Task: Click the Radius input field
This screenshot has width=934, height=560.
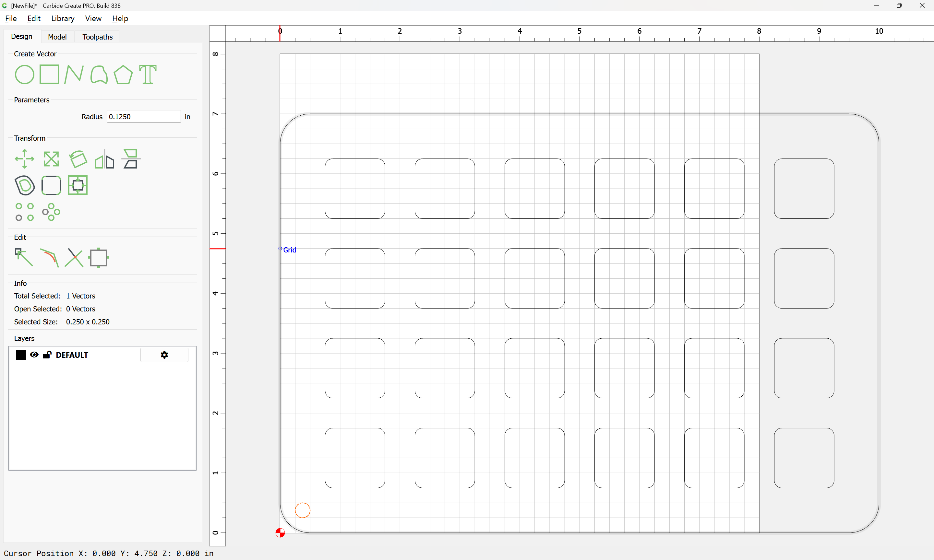Action: coord(144,117)
